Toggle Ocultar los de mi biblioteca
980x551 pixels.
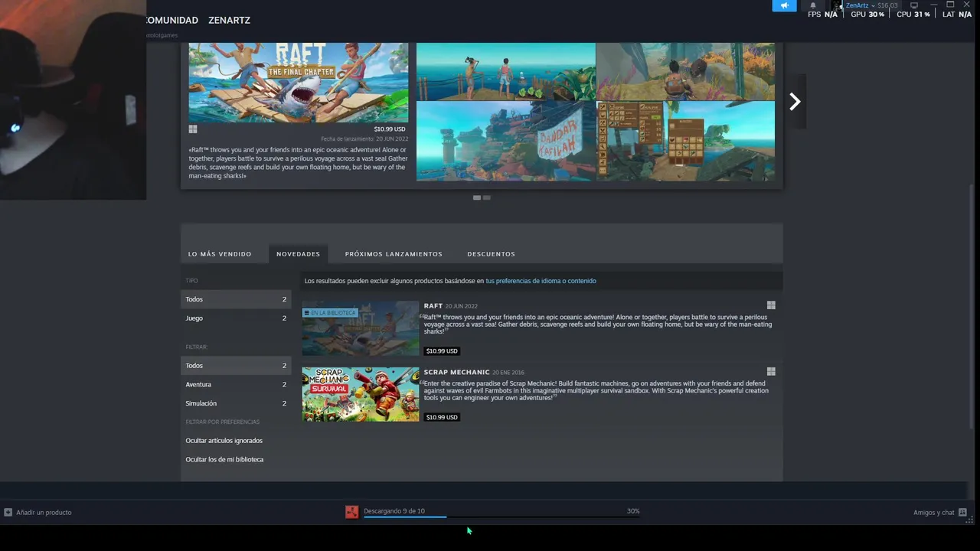(x=224, y=459)
